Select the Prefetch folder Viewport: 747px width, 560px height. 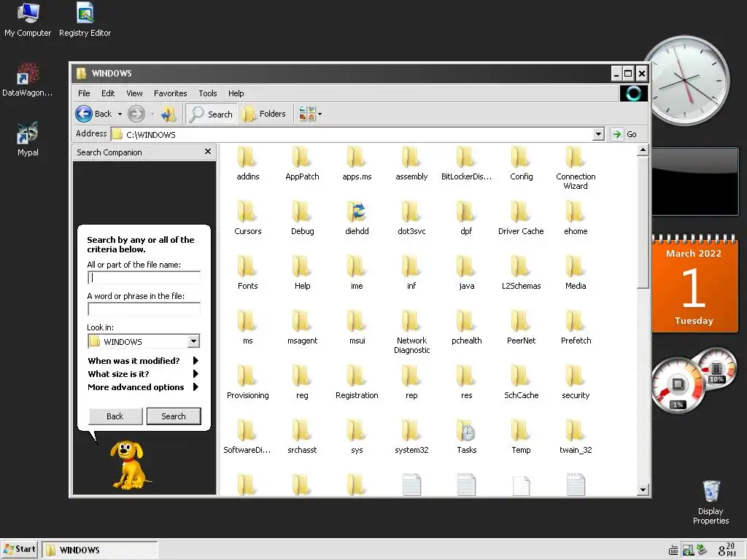(576, 327)
